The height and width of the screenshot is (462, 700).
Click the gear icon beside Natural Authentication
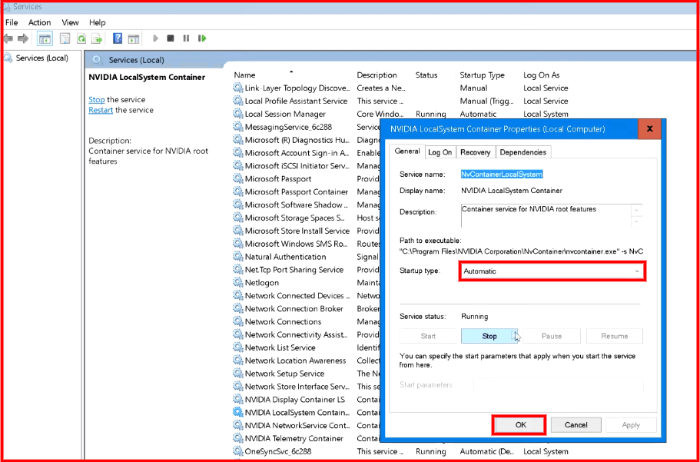tap(238, 257)
